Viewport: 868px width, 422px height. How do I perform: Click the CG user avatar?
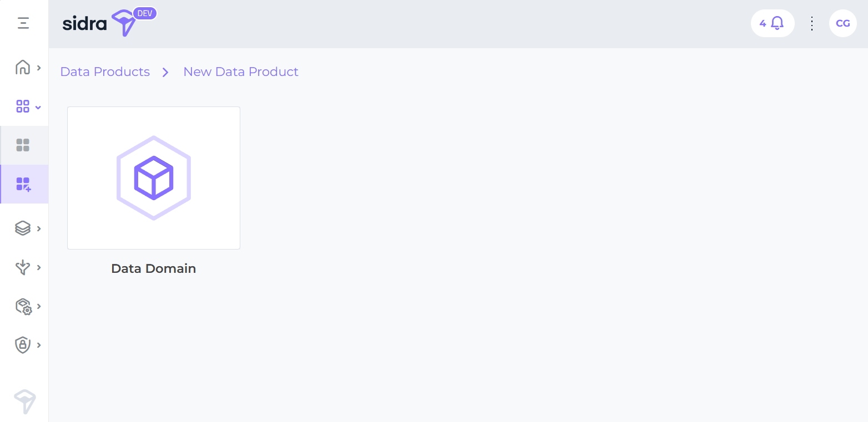842,23
